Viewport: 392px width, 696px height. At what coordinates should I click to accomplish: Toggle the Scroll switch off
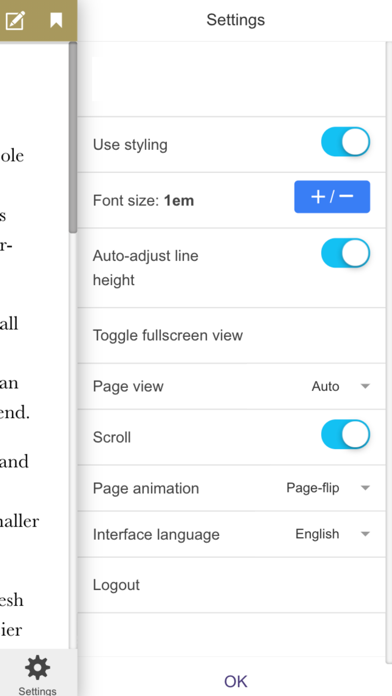click(345, 435)
